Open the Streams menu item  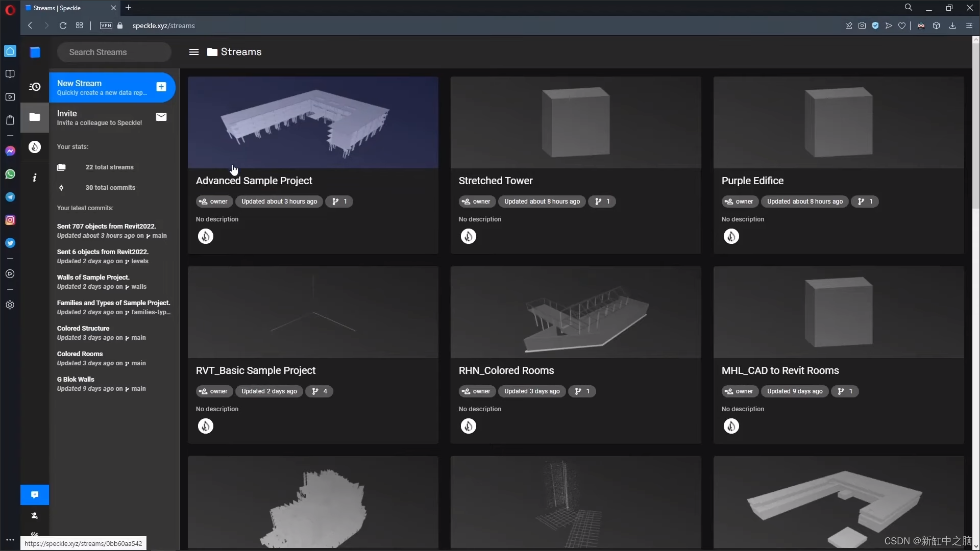tap(34, 117)
